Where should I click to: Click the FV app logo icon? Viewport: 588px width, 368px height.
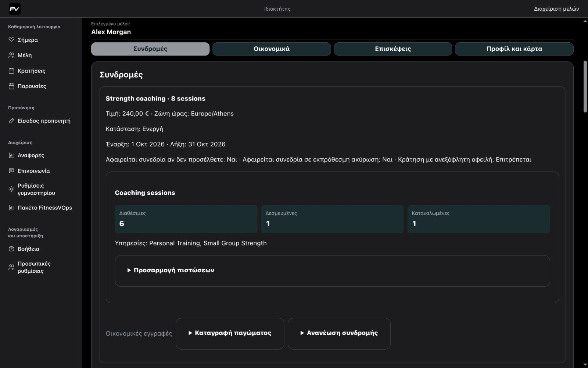tap(15, 9)
